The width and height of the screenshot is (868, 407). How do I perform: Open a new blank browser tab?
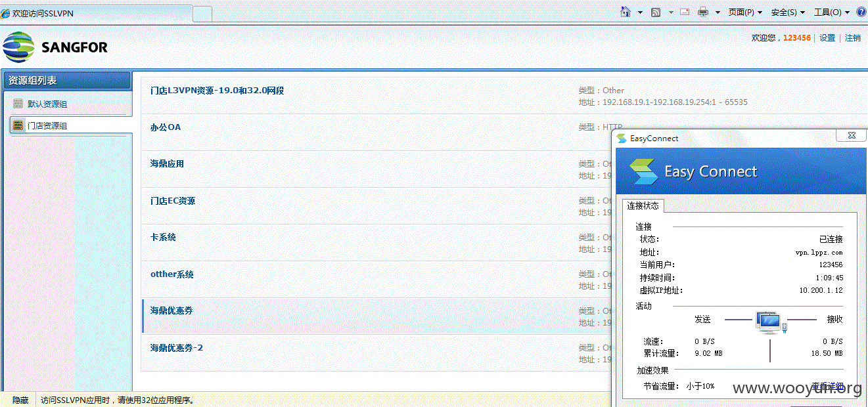click(x=202, y=13)
